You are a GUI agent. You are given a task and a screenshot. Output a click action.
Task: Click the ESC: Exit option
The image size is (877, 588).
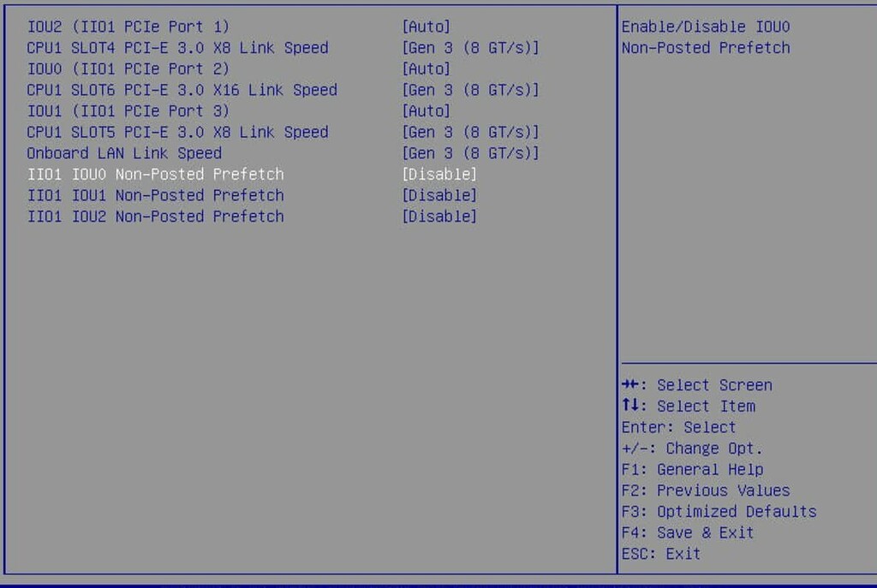661,554
